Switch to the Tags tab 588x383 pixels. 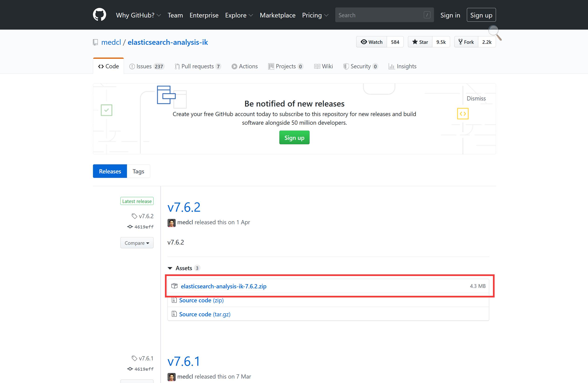138,171
